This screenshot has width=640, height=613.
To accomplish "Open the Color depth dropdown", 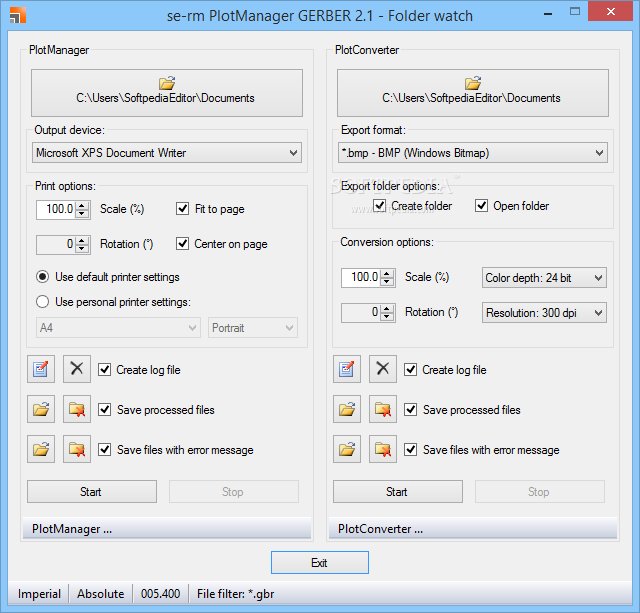I will tap(544, 278).
